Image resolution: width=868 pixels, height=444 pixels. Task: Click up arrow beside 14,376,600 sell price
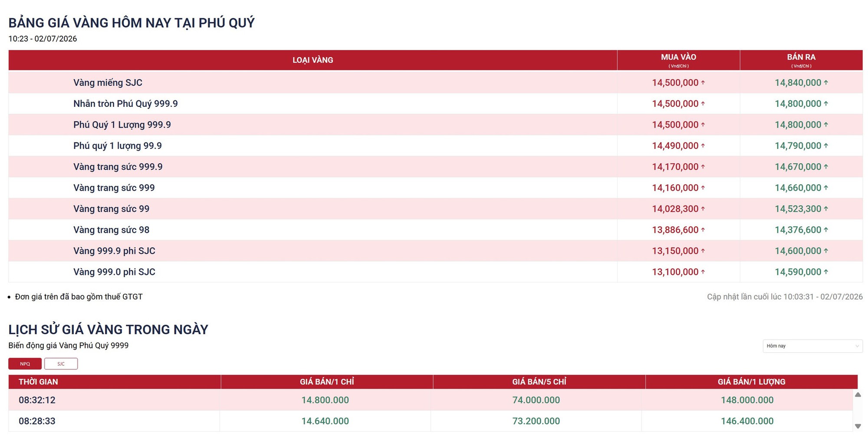pyautogui.click(x=825, y=229)
